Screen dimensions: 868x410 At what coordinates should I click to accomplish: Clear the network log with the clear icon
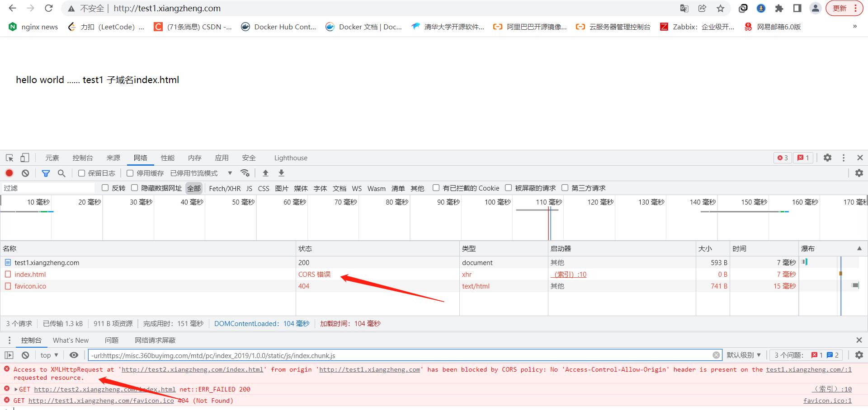click(x=25, y=173)
